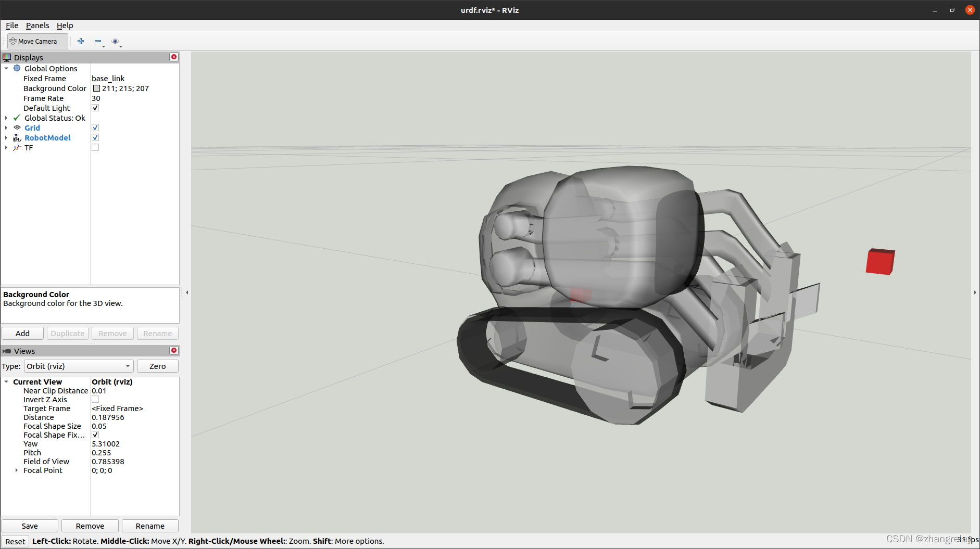Open the File menu
Screen dimensions: 980x549
click(12, 25)
